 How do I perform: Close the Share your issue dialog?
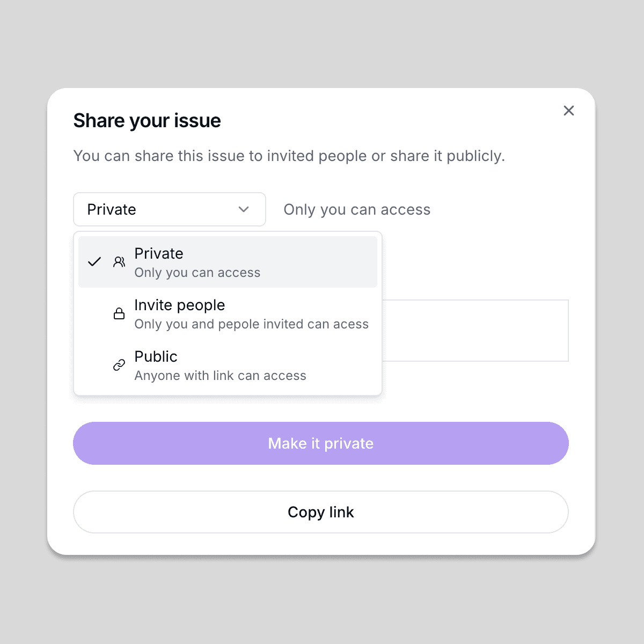coord(569,111)
